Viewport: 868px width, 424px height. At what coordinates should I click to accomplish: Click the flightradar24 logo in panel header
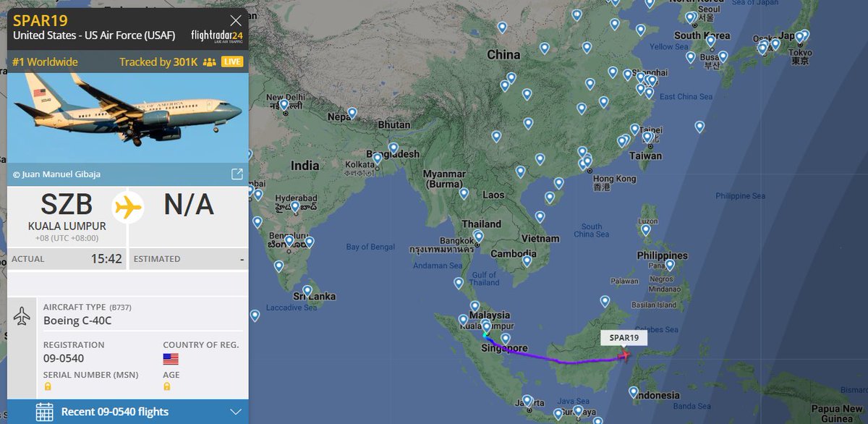tap(217, 36)
